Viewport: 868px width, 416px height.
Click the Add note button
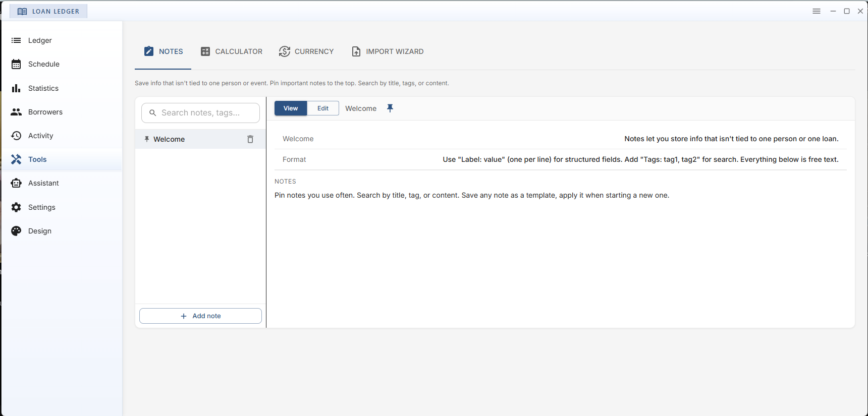coord(200,316)
